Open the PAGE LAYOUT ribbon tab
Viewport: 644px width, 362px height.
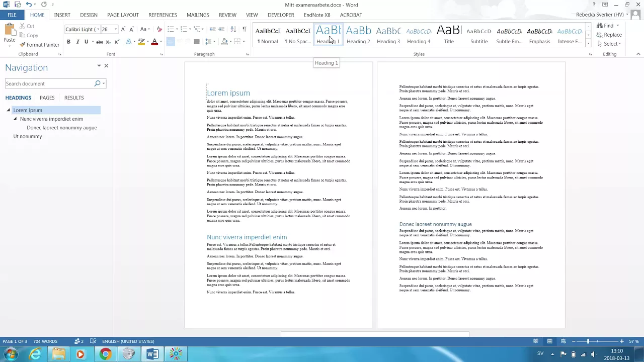tap(123, 15)
